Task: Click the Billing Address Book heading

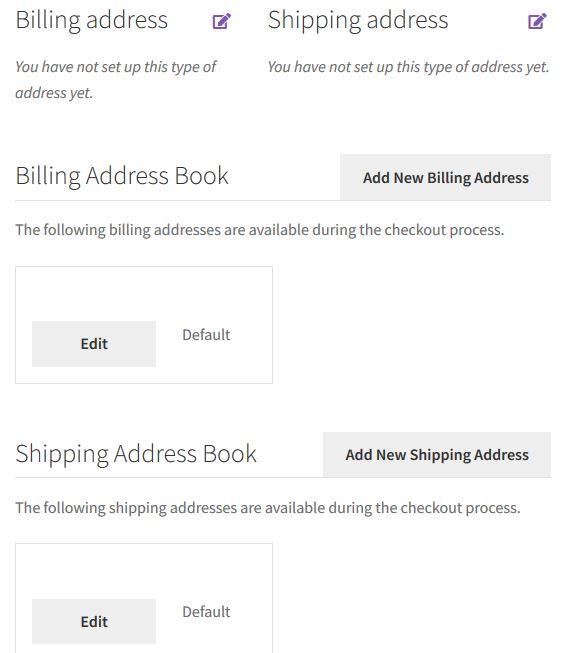Action: tap(122, 176)
